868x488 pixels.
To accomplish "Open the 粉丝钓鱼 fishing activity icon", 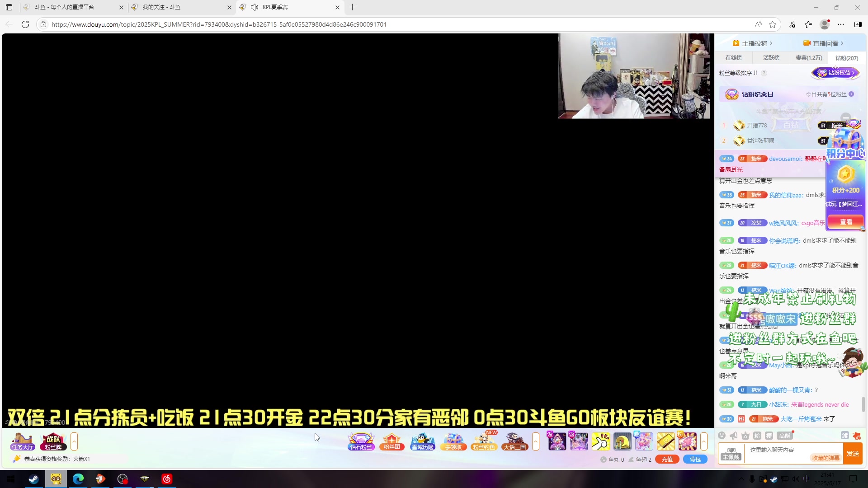I will (x=484, y=441).
